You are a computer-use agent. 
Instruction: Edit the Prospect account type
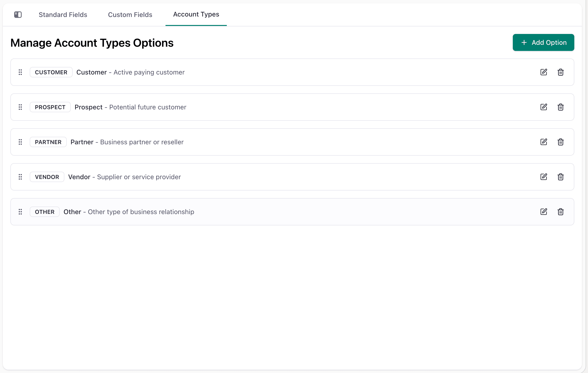pyautogui.click(x=544, y=107)
